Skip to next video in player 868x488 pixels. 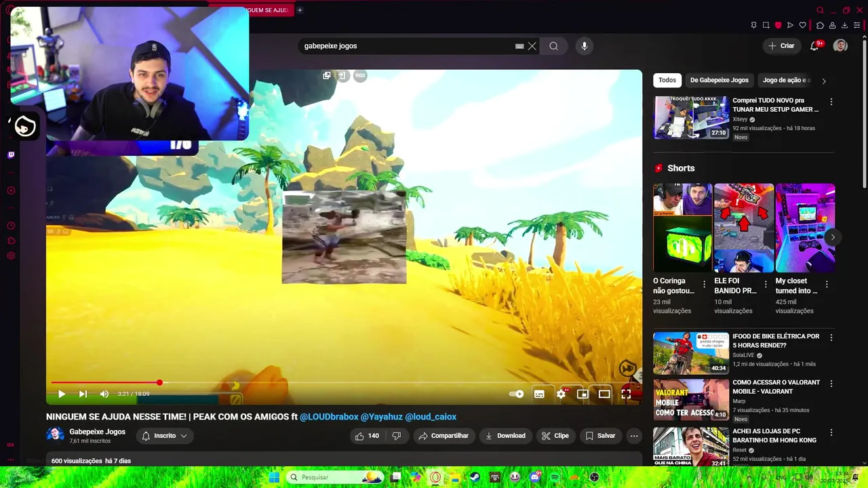[83, 394]
